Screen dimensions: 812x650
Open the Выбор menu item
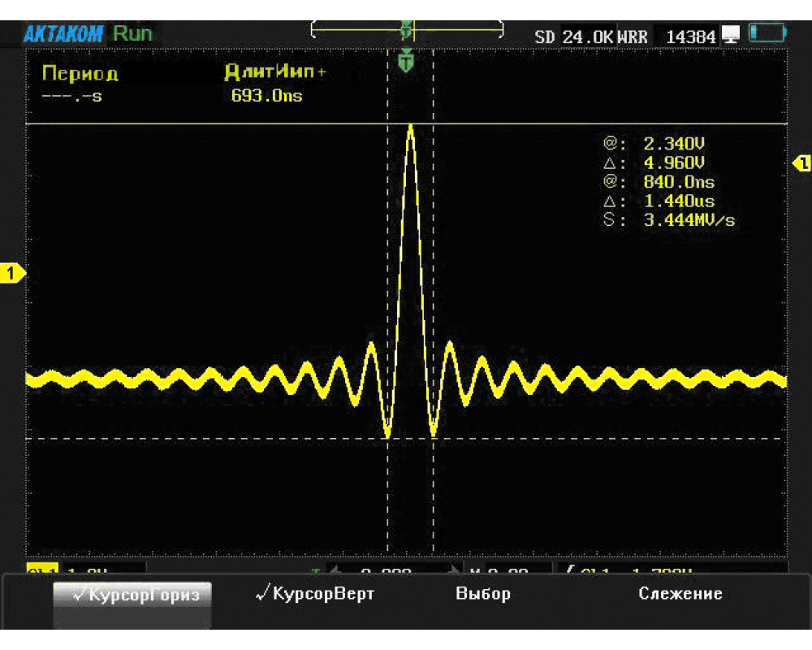pos(483,593)
